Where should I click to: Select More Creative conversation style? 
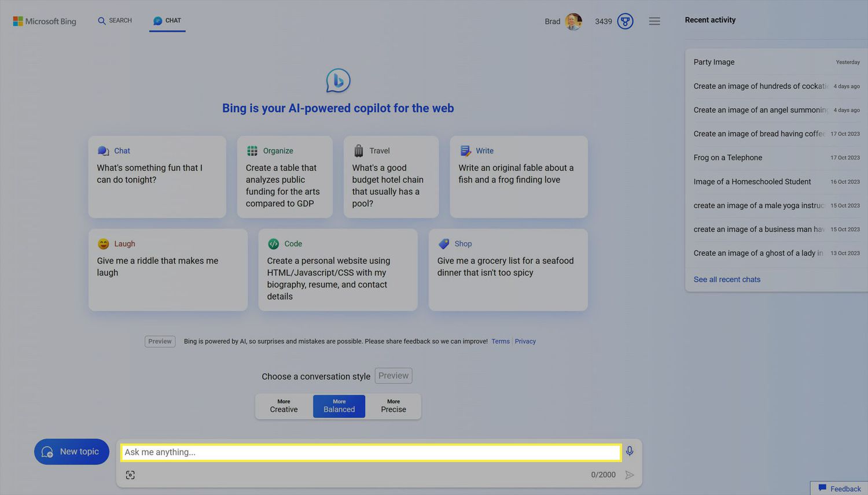click(284, 406)
